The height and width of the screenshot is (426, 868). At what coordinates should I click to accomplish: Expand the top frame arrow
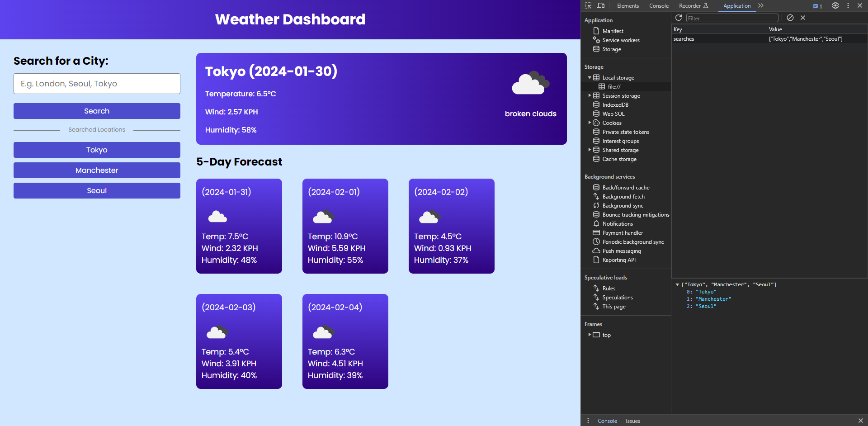tap(590, 335)
